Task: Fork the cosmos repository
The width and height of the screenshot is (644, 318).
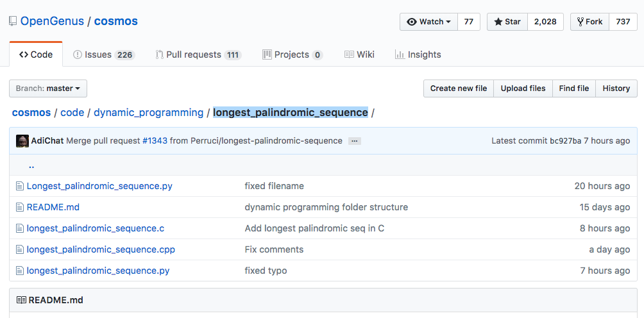Action: [x=589, y=22]
